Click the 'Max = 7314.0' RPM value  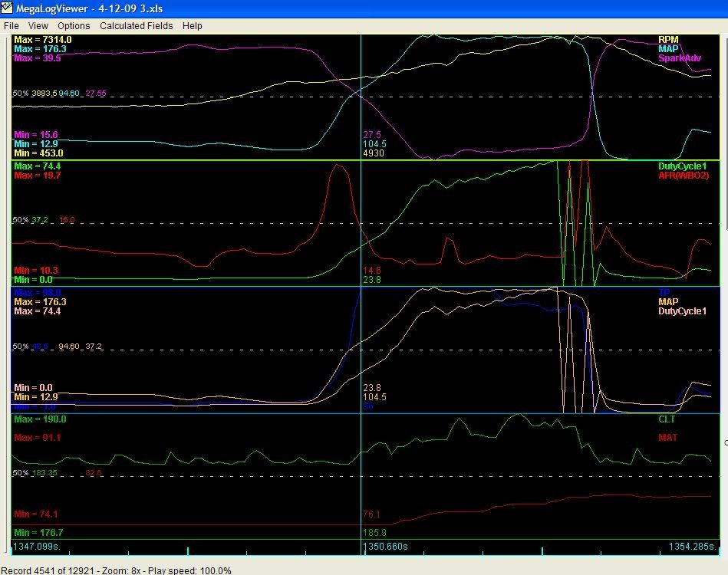[43, 40]
